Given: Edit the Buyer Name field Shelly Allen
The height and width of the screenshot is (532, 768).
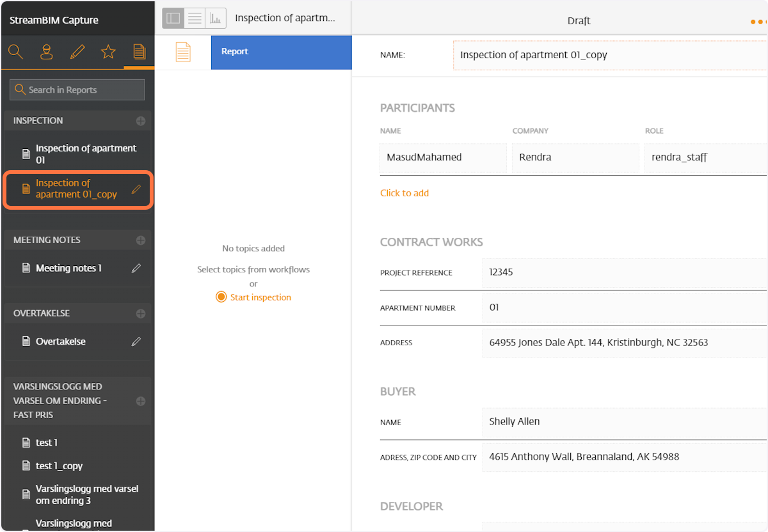Looking at the screenshot, I should pos(625,422).
